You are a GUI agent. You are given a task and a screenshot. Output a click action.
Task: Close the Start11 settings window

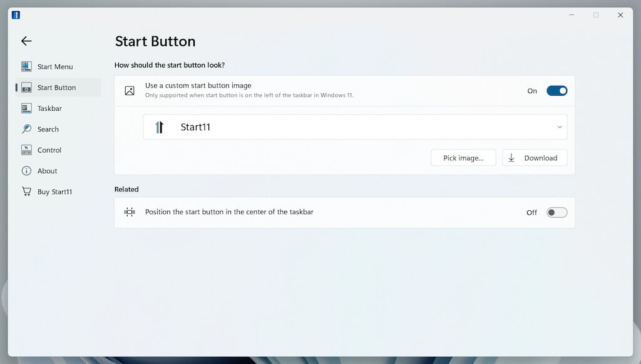pos(620,15)
